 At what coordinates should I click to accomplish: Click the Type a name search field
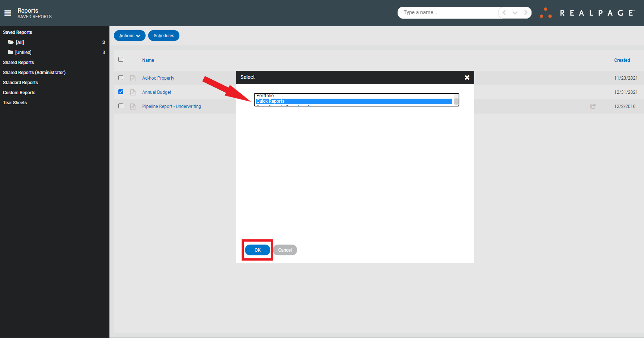click(449, 13)
